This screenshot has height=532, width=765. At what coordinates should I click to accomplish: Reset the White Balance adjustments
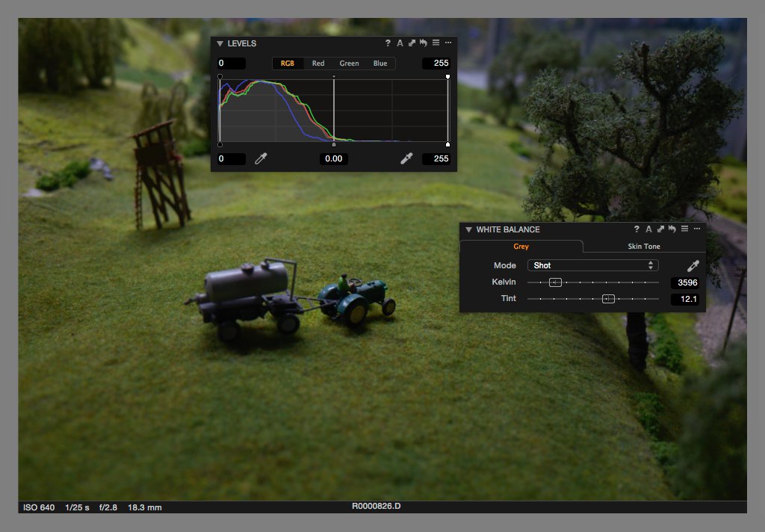pyautogui.click(x=672, y=229)
